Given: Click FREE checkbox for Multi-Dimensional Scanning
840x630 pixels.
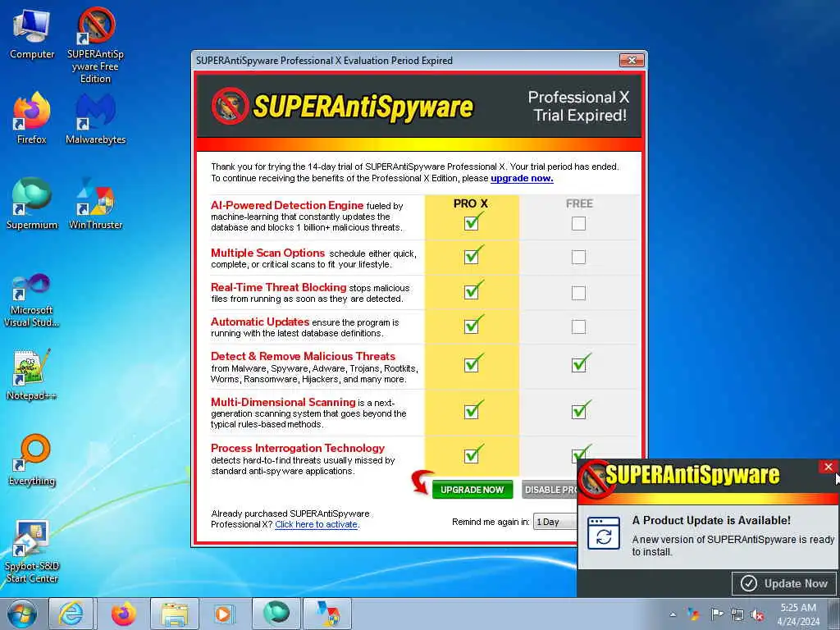Looking at the screenshot, I should (x=579, y=411).
